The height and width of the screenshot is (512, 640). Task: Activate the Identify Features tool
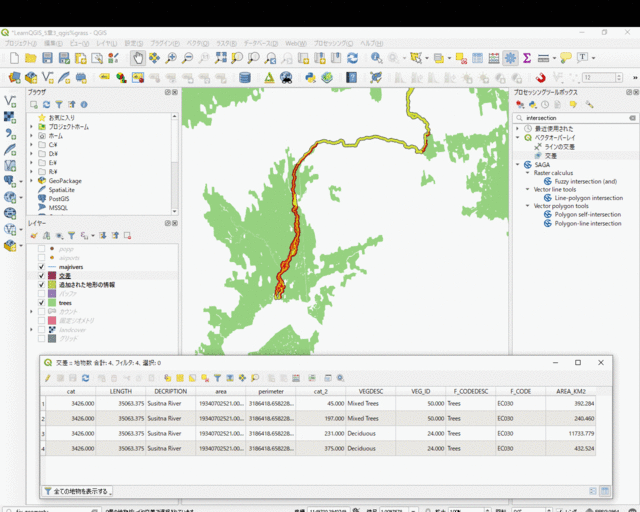point(376,58)
